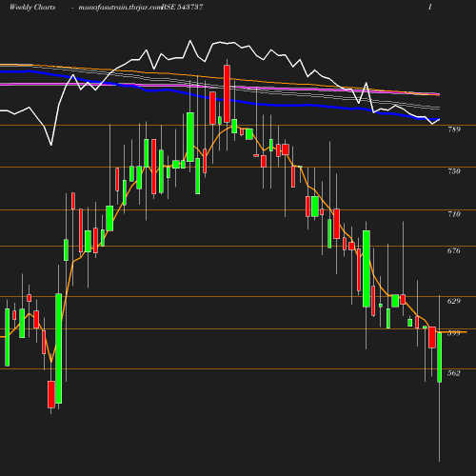This screenshot has height=476, width=476.
Task: Click the large green candle near 629 level on left
Action: click(59, 348)
